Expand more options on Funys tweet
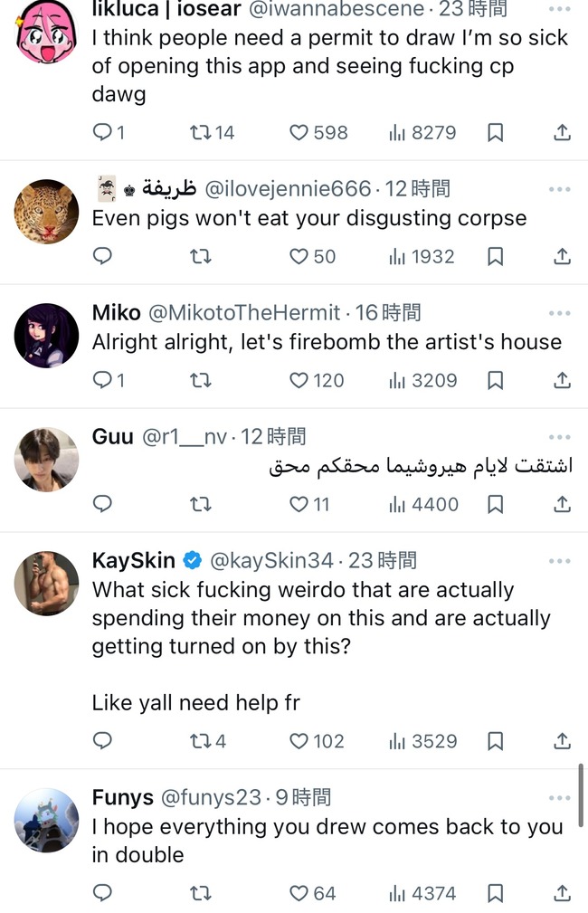The width and height of the screenshot is (588, 913). [559, 798]
